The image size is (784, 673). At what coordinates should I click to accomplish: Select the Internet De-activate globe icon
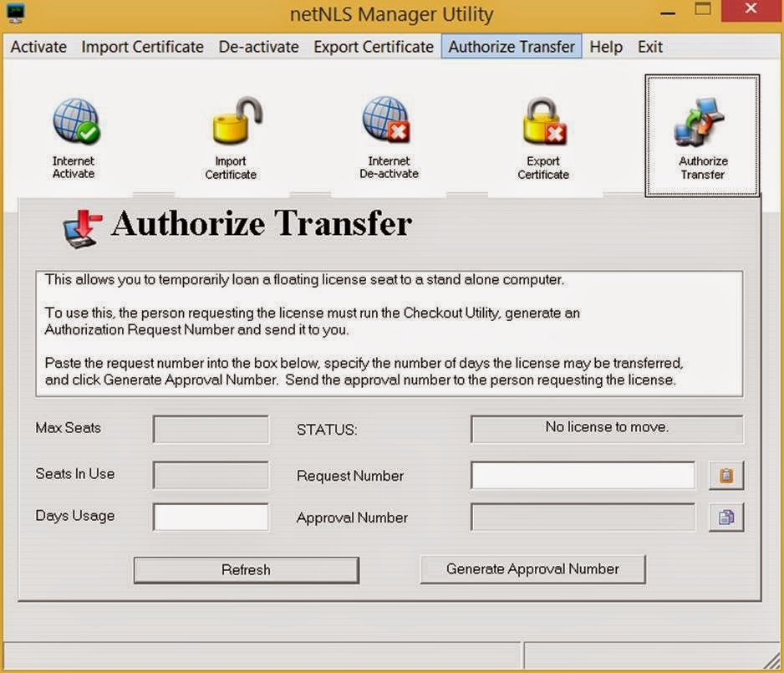point(386,120)
